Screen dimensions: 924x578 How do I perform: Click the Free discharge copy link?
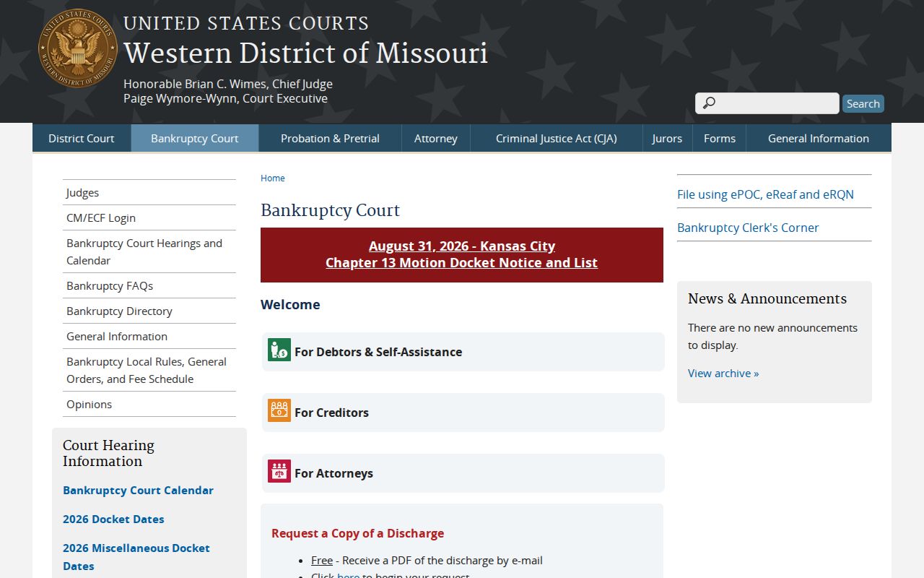coord(322,560)
